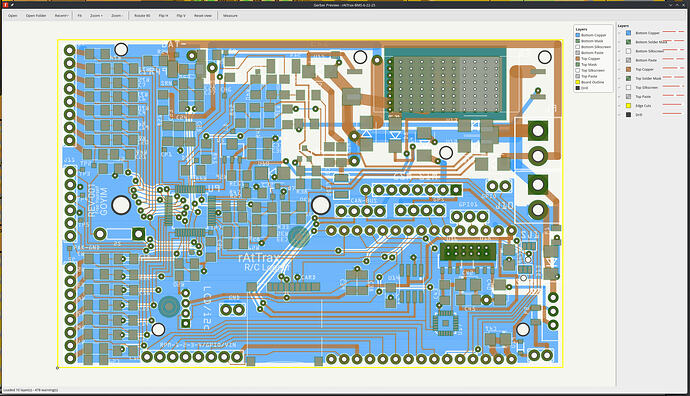The image size is (690, 396).
Task: Click gray Bottom Paste swatch in layer list
Action: (x=628, y=60)
